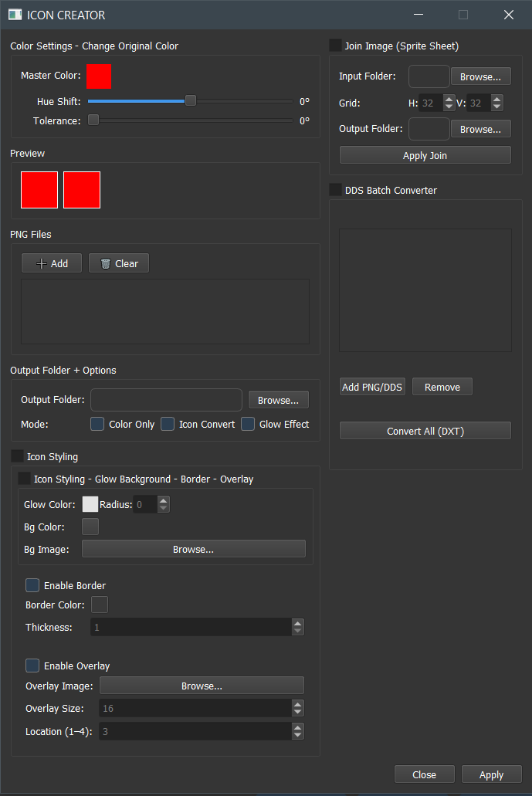The height and width of the screenshot is (796, 532).
Task: Check the Enable Overlay option
Action: tap(32, 666)
